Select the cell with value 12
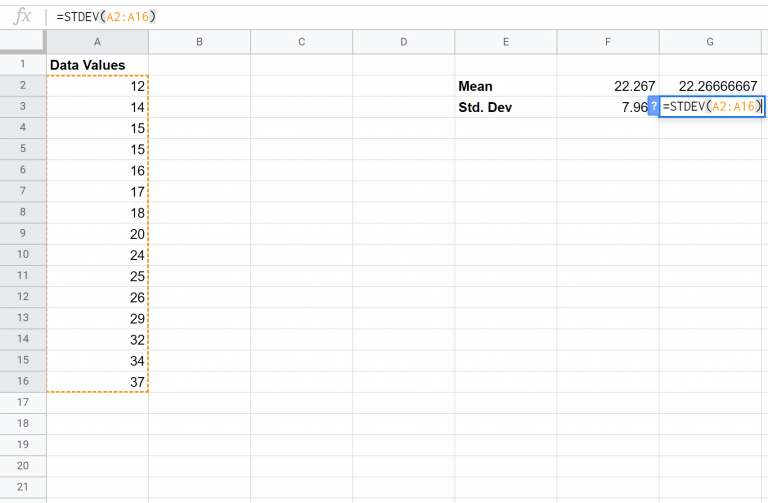 coord(97,86)
